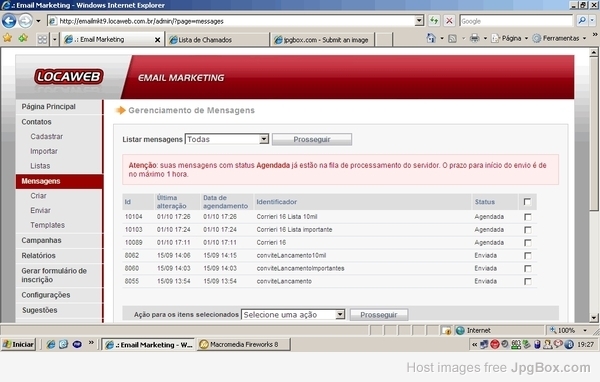Open the Favorites star icon
The image size is (600, 382).
coord(7,38)
